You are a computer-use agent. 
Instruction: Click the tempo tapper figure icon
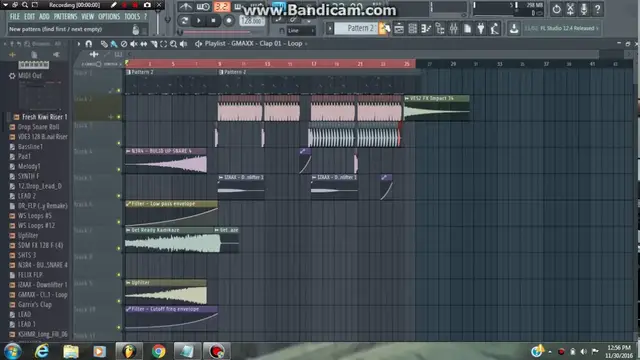click(494, 28)
